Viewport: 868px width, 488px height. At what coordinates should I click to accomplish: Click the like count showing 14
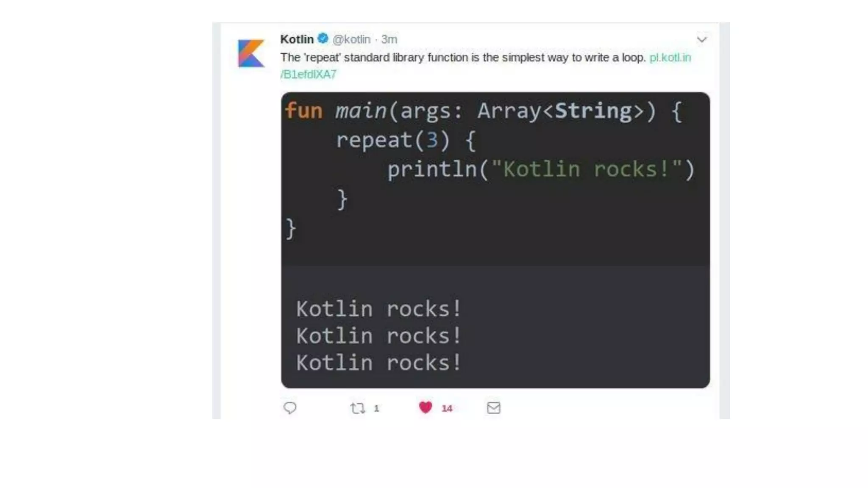pyautogui.click(x=447, y=408)
